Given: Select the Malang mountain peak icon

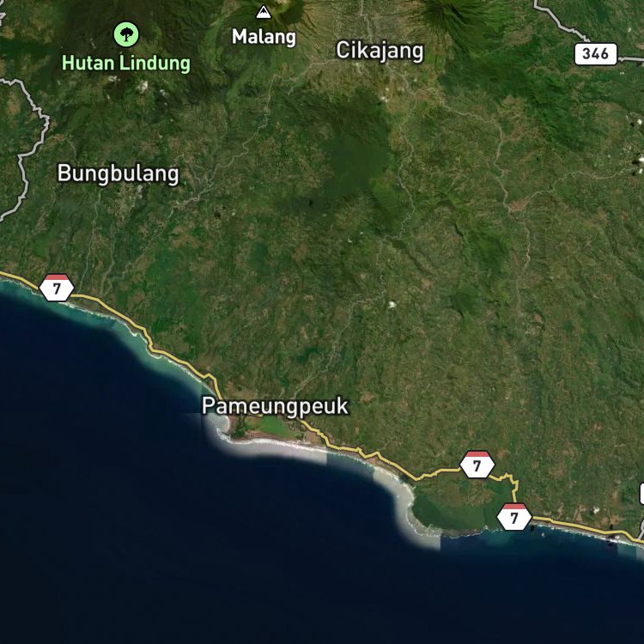Looking at the screenshot, I should click(264, 12).
